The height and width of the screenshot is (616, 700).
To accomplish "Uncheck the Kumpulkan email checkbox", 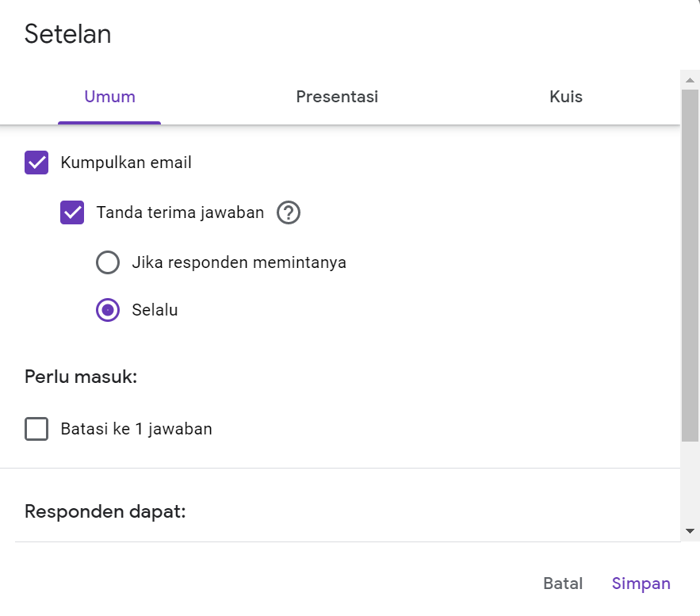I will [36, 162].
